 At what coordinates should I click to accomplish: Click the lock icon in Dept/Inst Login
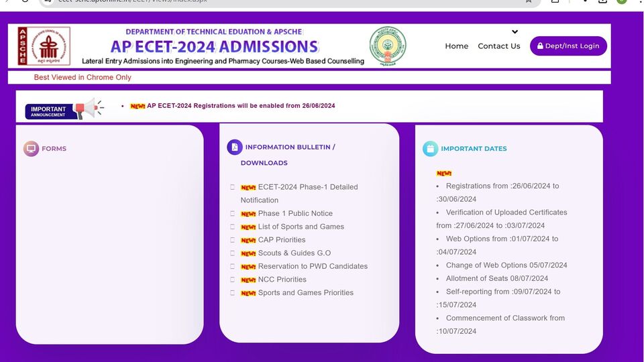(x=540, y=46)
